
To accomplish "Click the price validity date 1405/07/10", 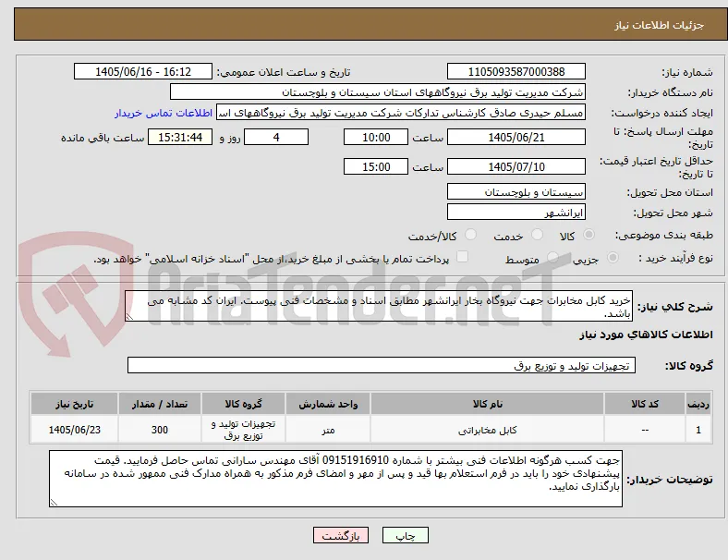I will (516, 166).
